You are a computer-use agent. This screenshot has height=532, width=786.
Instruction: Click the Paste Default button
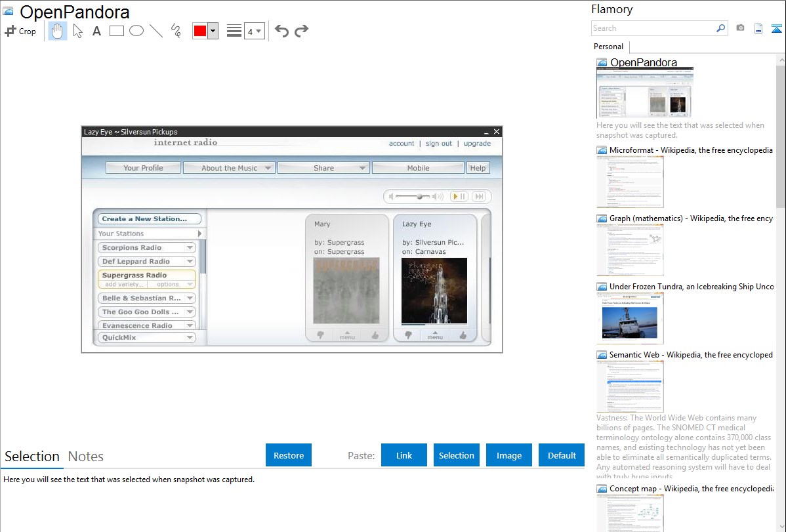click(562, 455)
